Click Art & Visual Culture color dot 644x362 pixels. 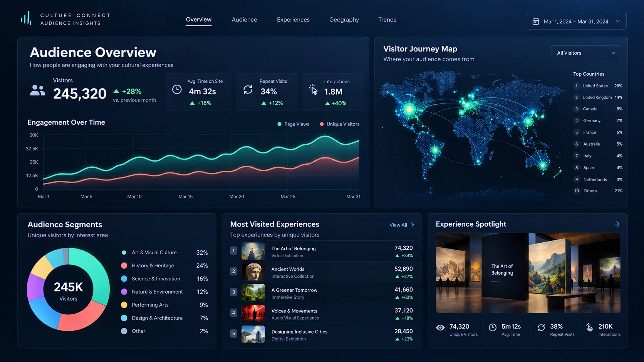coord(124,253)
